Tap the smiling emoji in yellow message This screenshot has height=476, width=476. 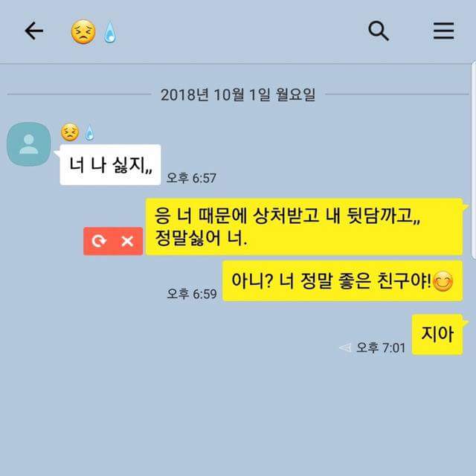[x=443, y=281]
